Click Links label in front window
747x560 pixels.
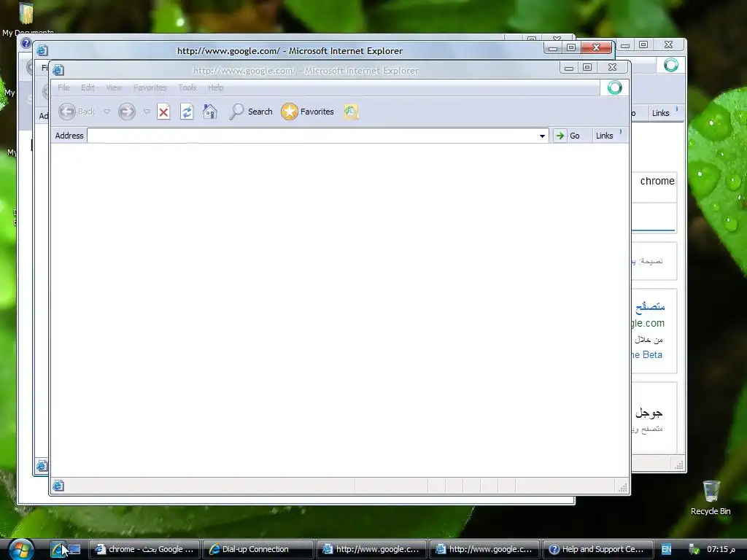(604, 136)
